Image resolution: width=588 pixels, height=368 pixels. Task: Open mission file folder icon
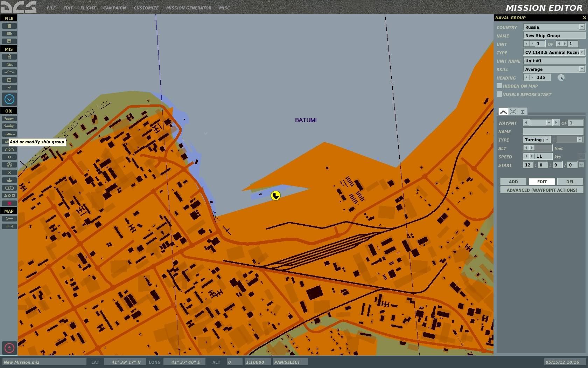[9, 34]
